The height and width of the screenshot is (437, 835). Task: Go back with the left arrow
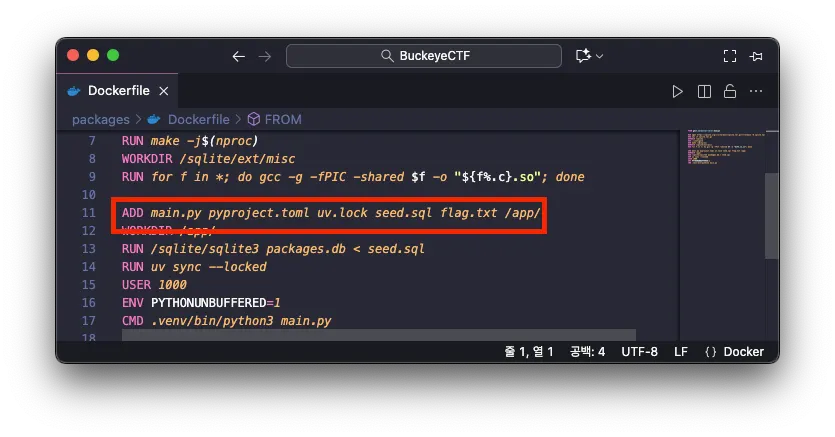click(x=239, y=56)
